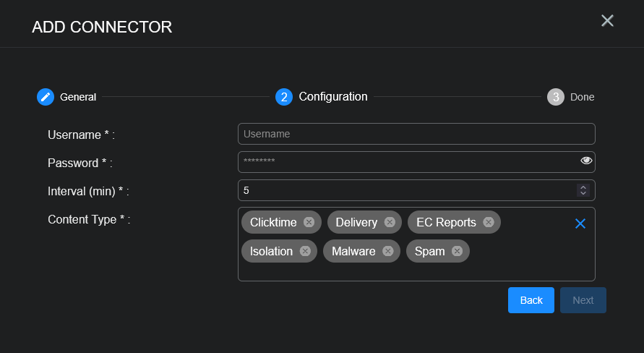Image resolution: width=644 pixels, height=353 pixels.
Task: Click the Back button
Action: click(x=531, y=300)
